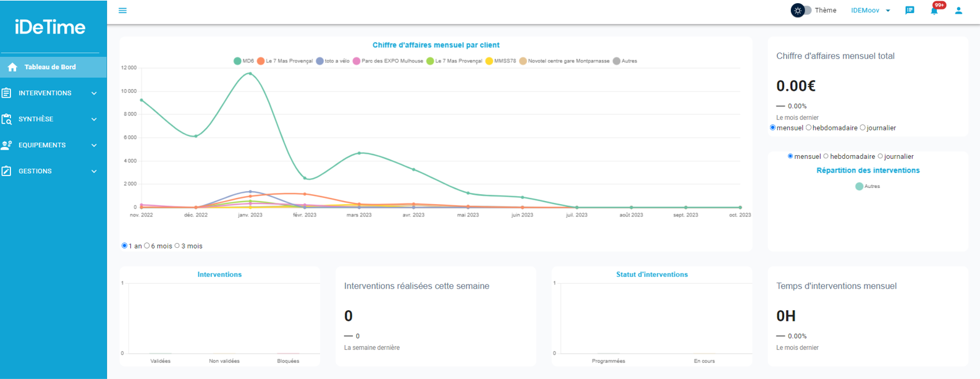Expand the Gestions menu chevron
The height and width of the screenshot is (379, 980).
(x=94, y=171)
